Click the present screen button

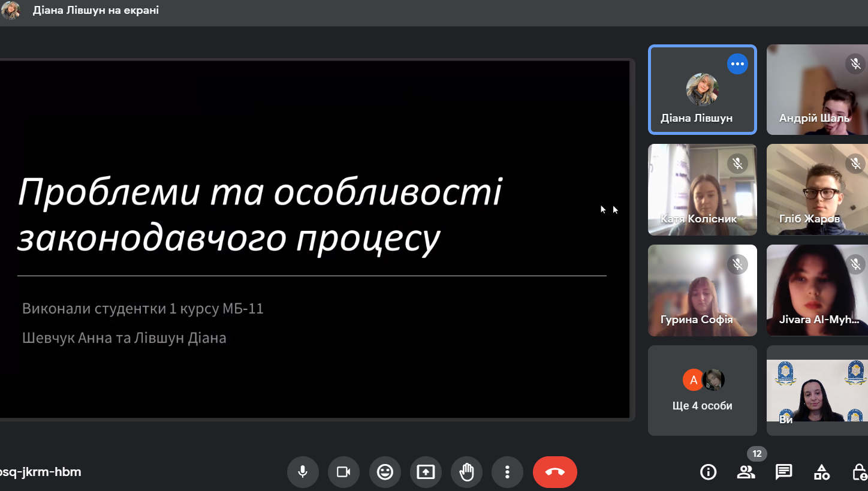click(x=426, y=472)
